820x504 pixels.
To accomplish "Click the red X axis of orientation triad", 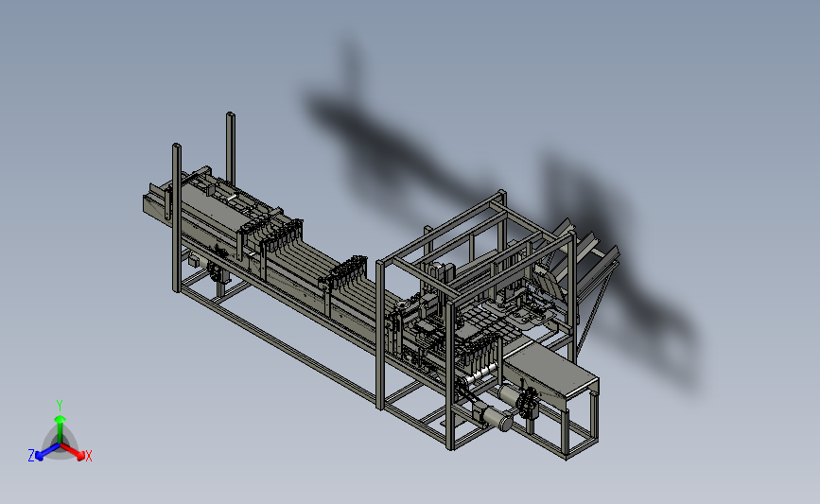I will pos(73,451).
